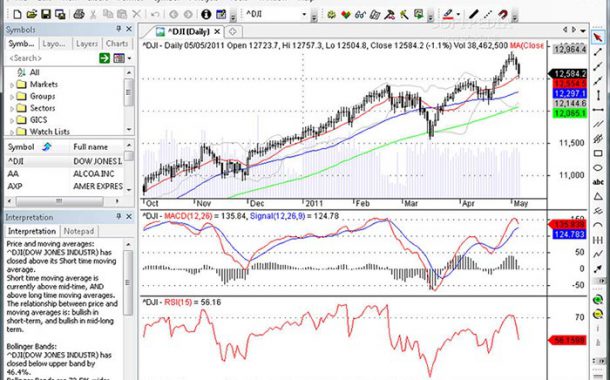The image size is (610, 380).
Task: Expand the Markets tree folder
Action: (x=12, y=85)
